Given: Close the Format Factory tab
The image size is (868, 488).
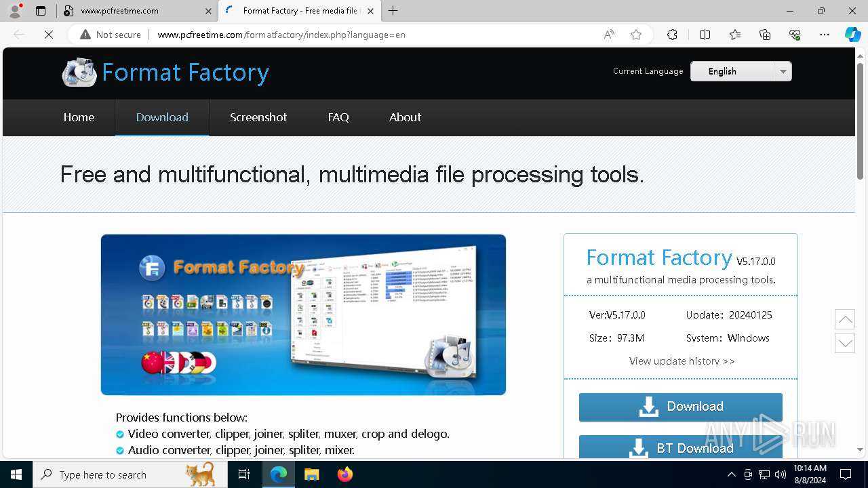Looking at the screenshot, I should click(x=370, y=11).
